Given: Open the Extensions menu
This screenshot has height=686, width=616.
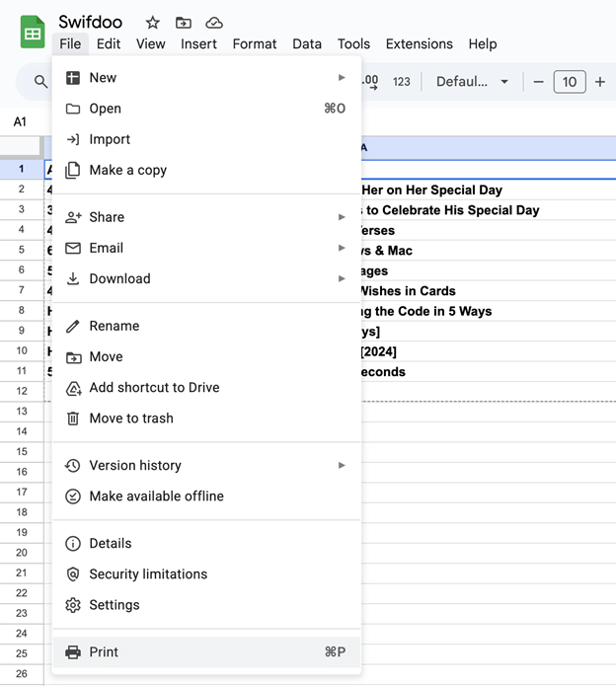Looking at the screenshot, I should (419, 43).
